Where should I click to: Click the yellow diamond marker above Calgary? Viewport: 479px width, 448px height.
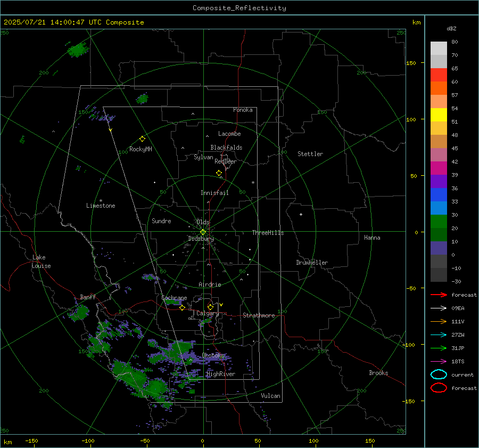210,307
